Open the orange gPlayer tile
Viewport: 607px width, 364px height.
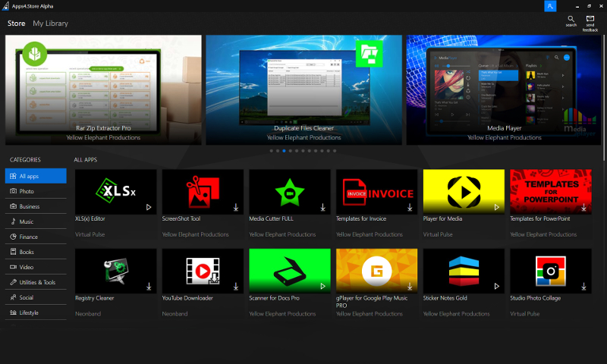point(376,271)
